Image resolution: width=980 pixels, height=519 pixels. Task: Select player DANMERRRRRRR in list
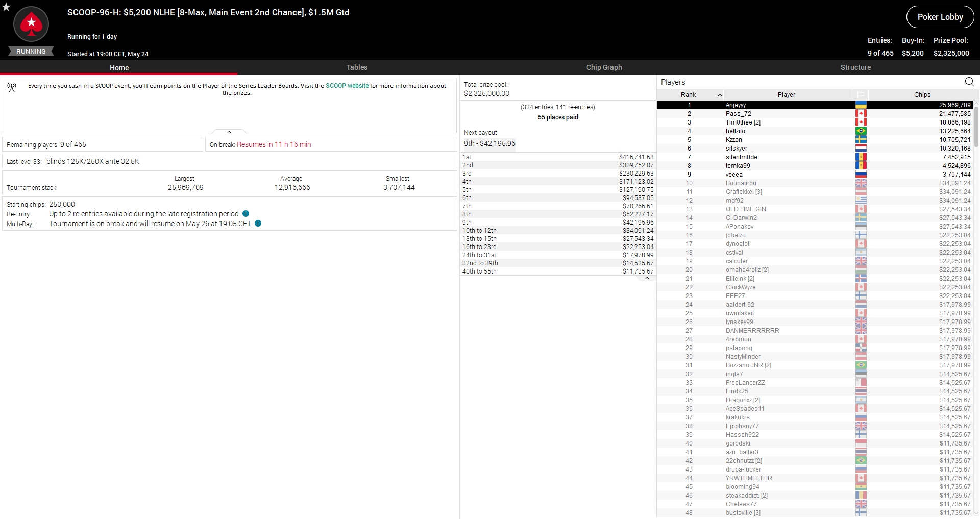815,331
